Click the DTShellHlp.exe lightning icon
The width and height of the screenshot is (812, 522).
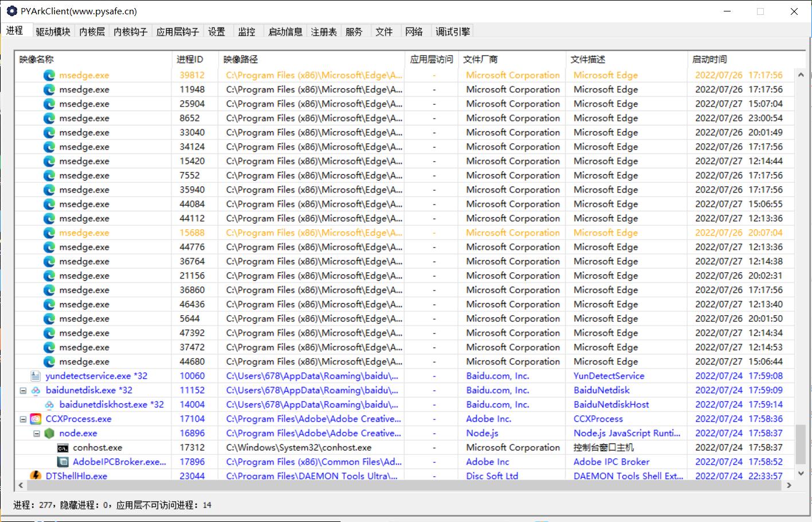[36, 475]
